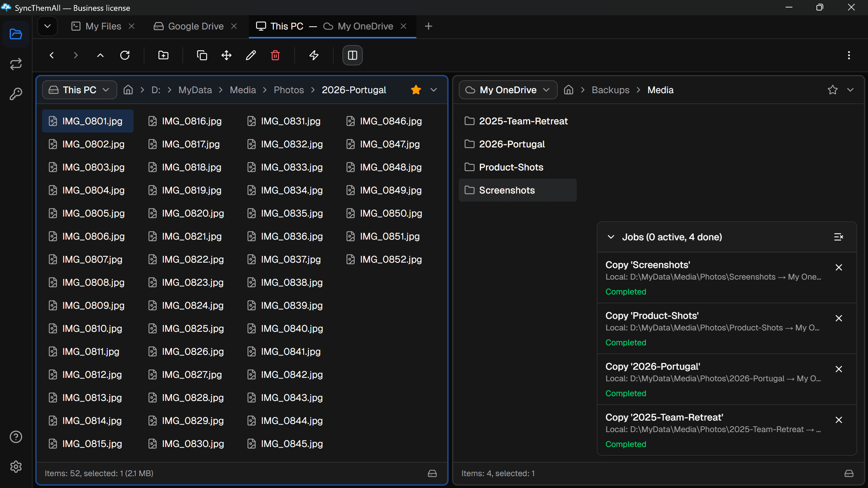Open the help question-mark icon

[x=16, y=437]
